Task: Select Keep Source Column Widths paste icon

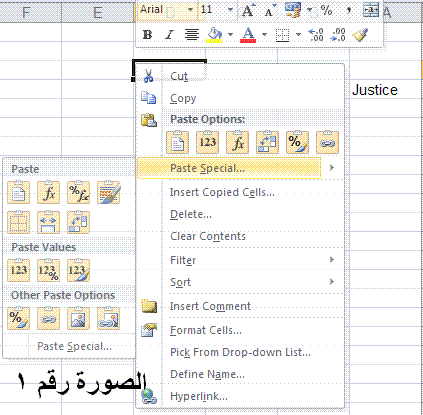Action: tap(48, 222)
